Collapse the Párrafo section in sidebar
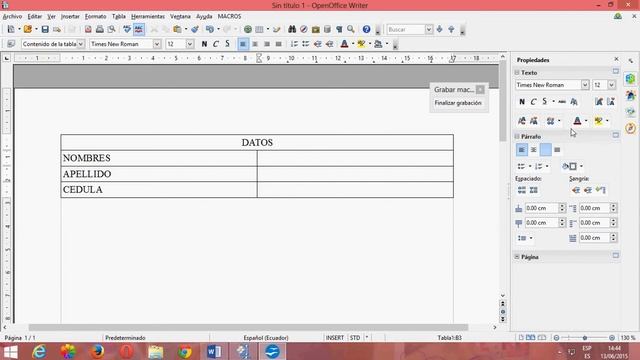The width and height of the screenshot is (640, 360). coord(517,136)
